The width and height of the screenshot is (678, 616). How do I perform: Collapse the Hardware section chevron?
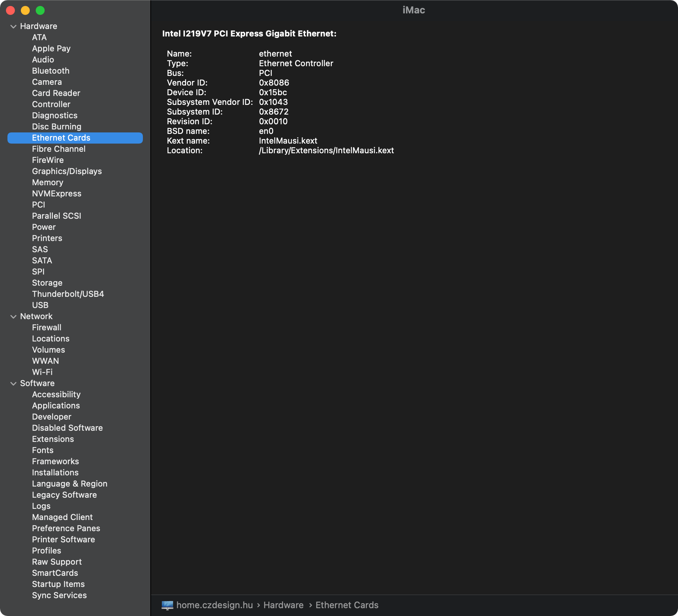pos(13,26)
